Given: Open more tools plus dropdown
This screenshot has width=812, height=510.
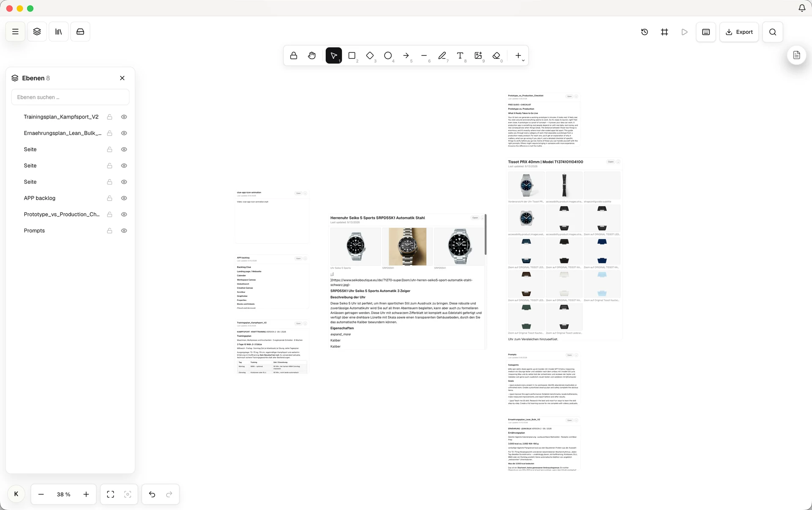Looking at the screenshot, I should coord(519,55).
